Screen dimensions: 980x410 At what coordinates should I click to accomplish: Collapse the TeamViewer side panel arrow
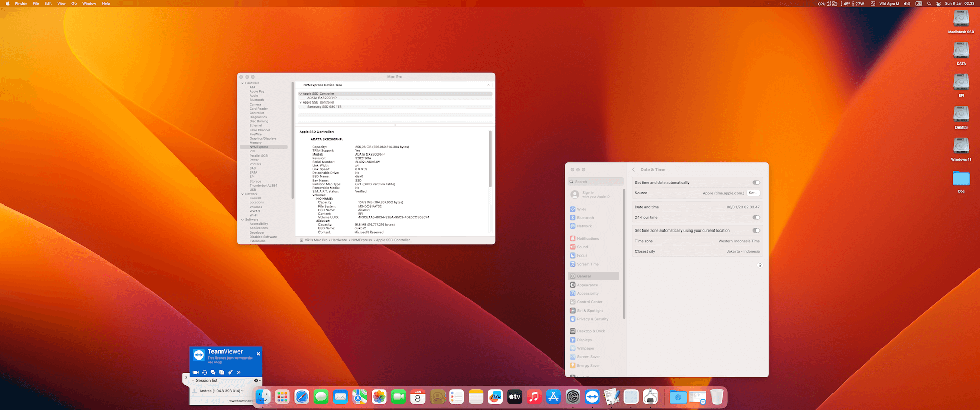coord(186,378)
